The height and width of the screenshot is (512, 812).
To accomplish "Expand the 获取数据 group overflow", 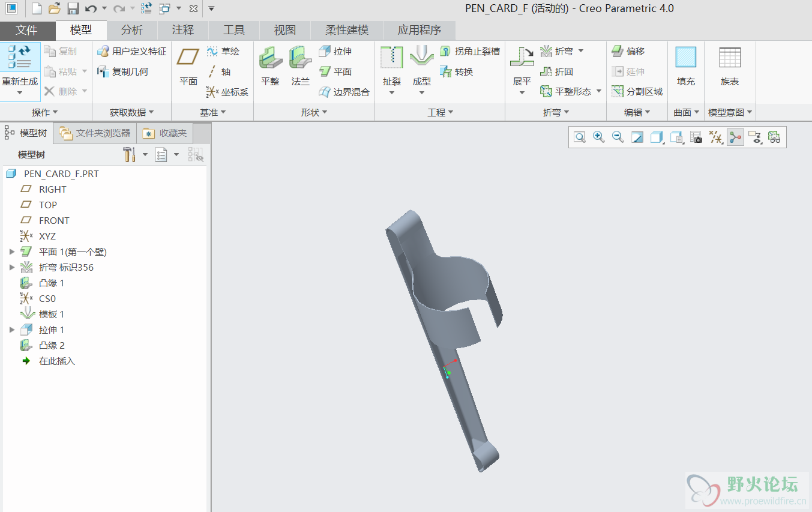I will pos(132,112).
